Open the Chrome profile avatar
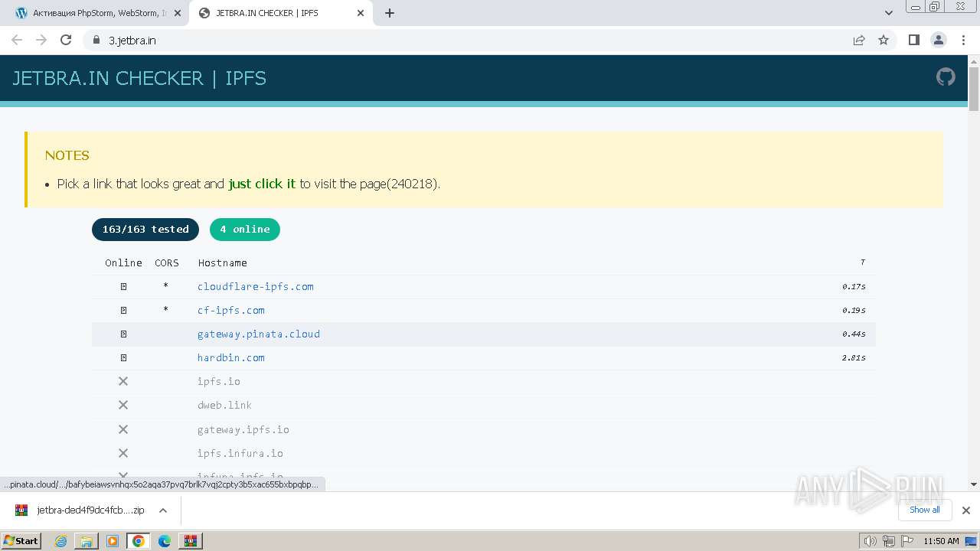 point(938,40)
